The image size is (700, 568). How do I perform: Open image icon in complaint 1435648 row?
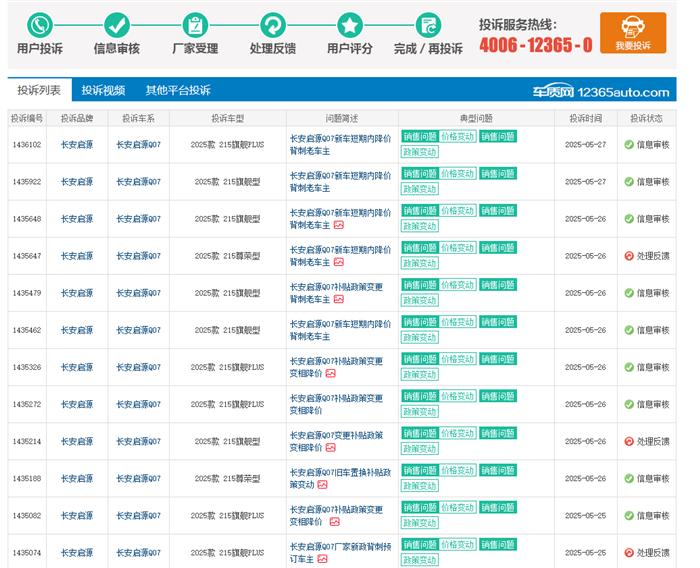[339, 225]
